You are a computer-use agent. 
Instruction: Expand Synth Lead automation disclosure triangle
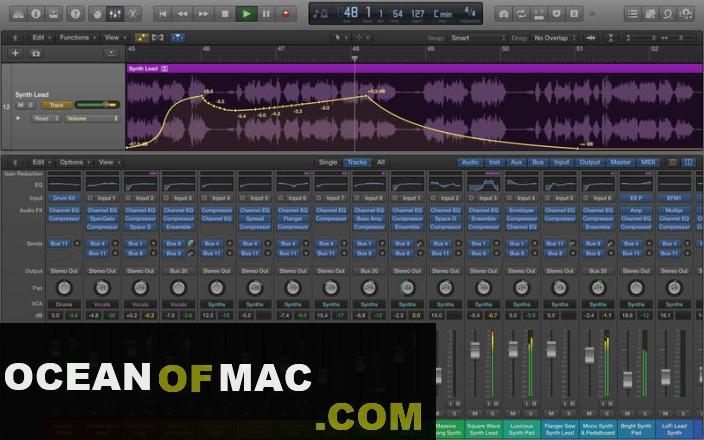pos(18,119)
